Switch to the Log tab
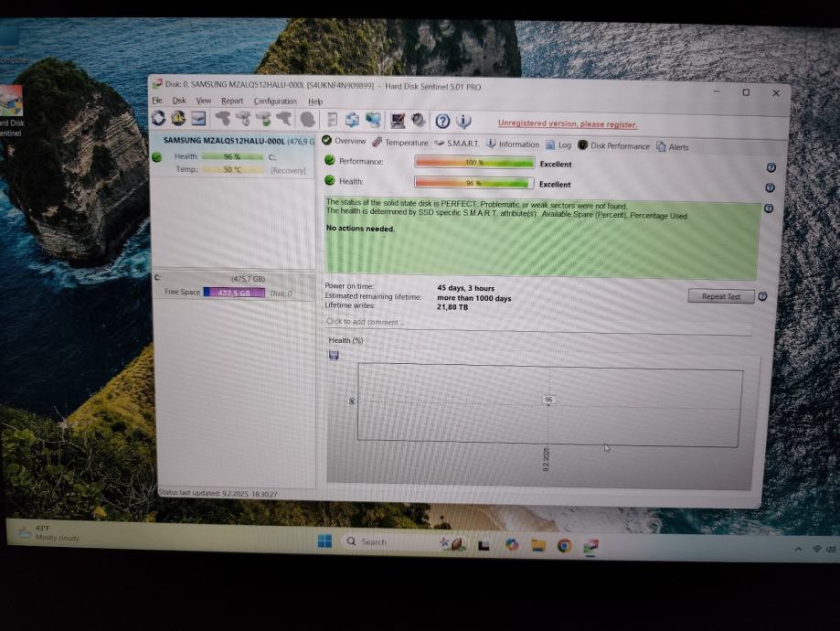 [x=558, y=145]
